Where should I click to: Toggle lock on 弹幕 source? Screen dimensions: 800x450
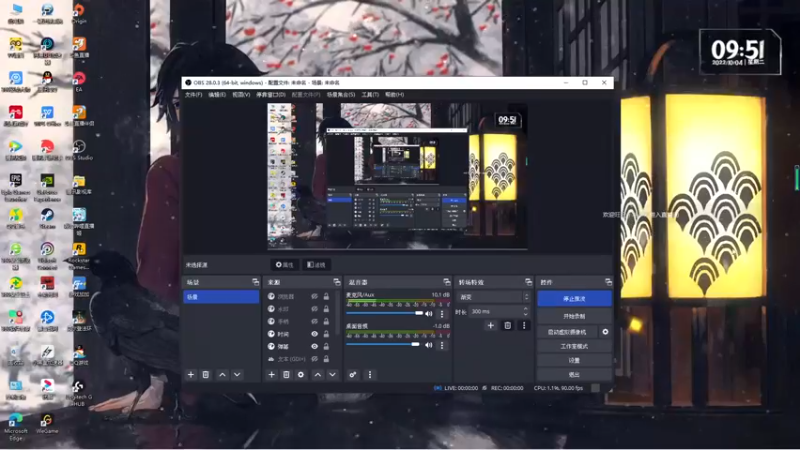326,346
